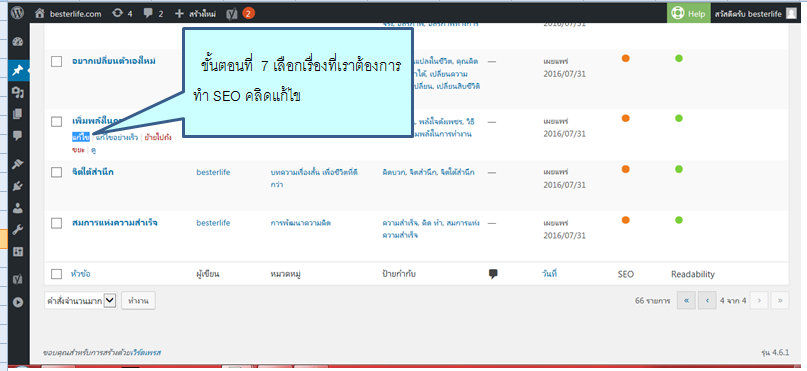Image resolution: width=807 pixels, height=371 pixels.
Task: Click the ดู (view) row action link
Action: (x=94, y=150)
